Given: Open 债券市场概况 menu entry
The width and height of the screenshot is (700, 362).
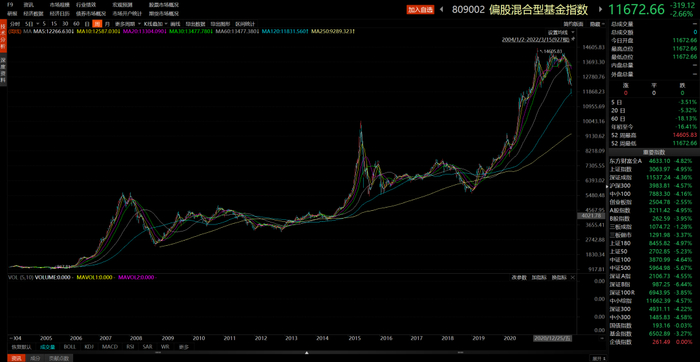Looking at the screenshot, I should point(91,13).
